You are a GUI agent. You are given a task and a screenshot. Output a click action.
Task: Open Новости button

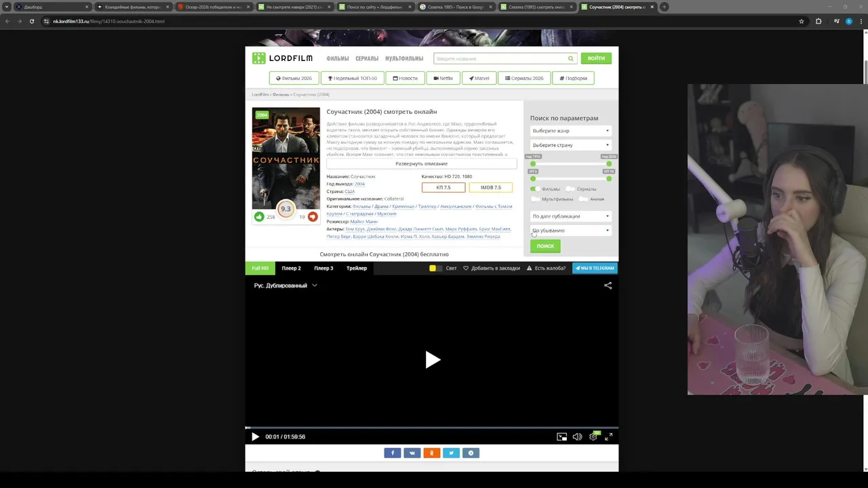point(405,78)
